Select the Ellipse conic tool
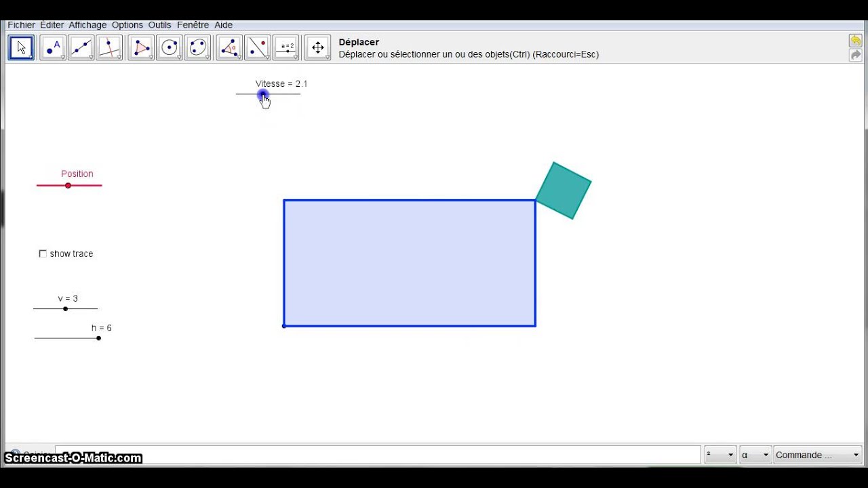 (198, 47)
